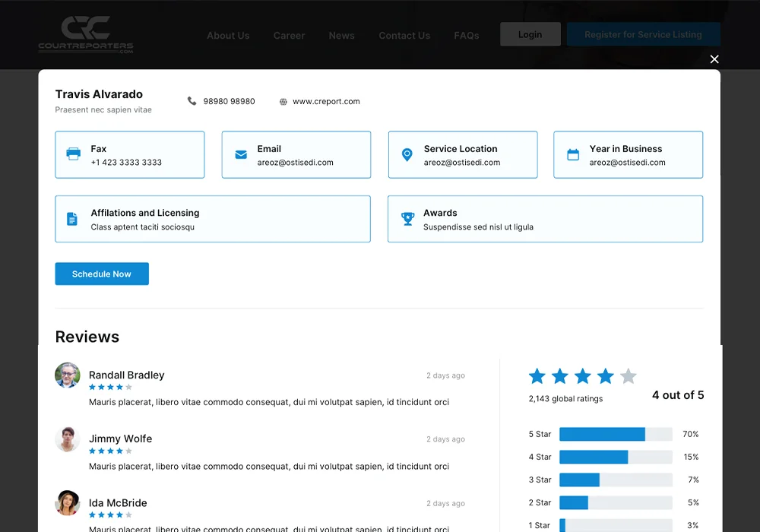
Task: Click the email envelope icon
Action: point(241,154)
